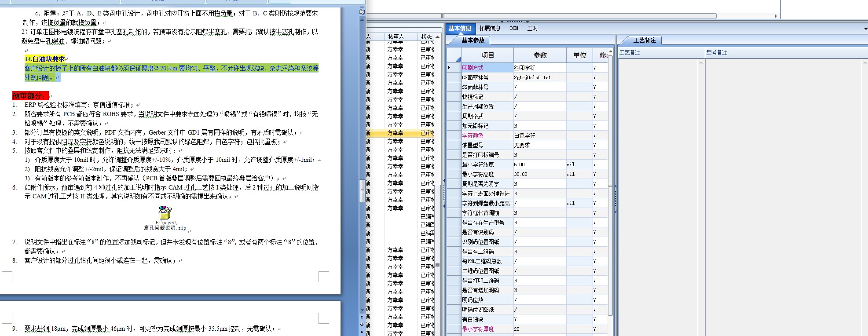This screenshot has width=868, height=336.
Task: Click CS面菲林号 value 2g1ej0c1a0.to1
Action: click(x=540, y=77)
